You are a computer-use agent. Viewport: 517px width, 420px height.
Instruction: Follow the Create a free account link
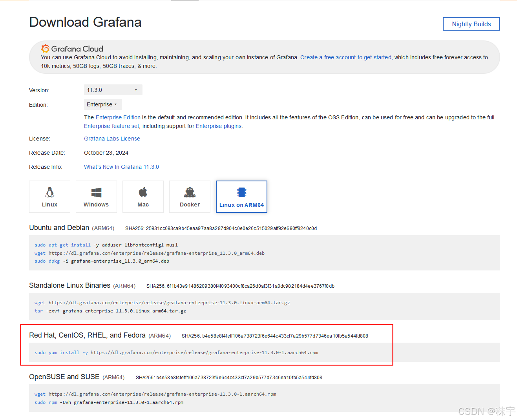pos(346,57)
